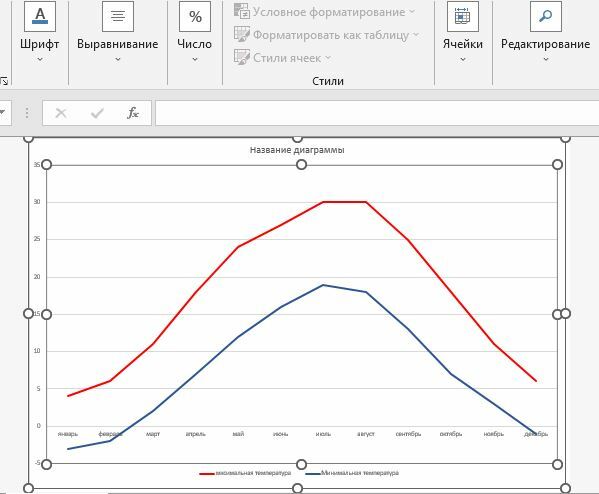The image size is (599, 494).
Task: Click the vertical axis value 5
Action: coord(38,389)
